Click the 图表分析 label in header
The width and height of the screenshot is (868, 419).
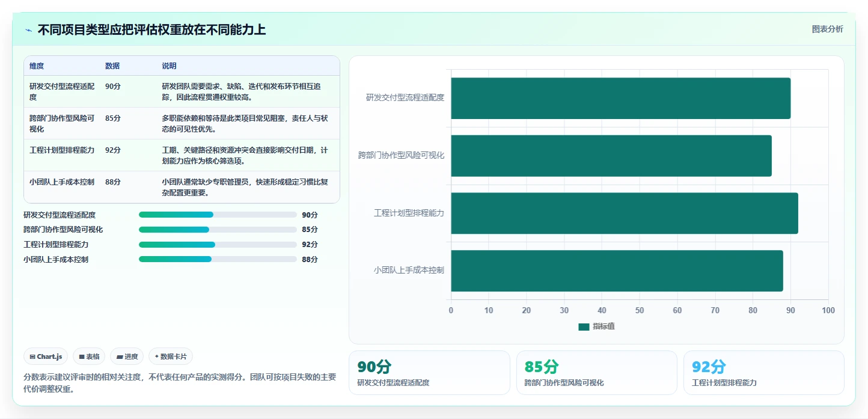827,29
